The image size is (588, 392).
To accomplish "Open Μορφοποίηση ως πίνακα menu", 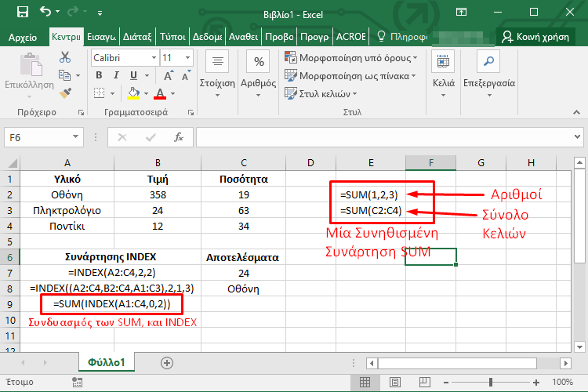I will coord(350,76).
